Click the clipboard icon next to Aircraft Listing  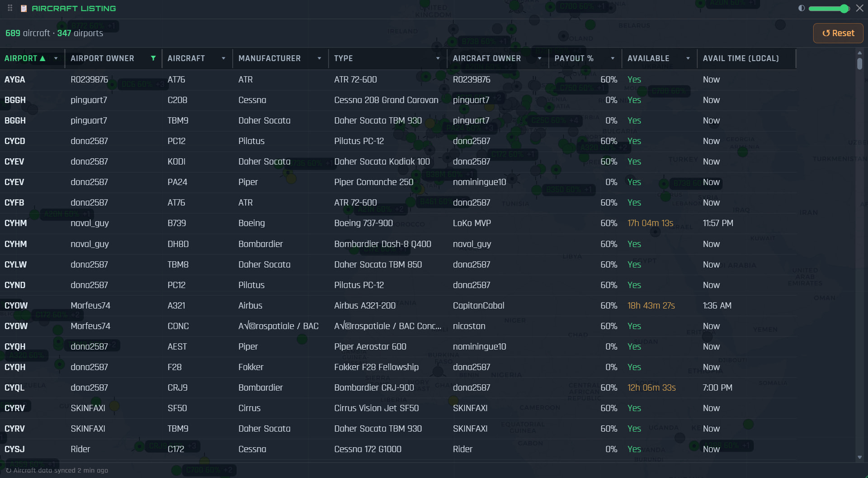pyautogui.click(x=24, y=8)
